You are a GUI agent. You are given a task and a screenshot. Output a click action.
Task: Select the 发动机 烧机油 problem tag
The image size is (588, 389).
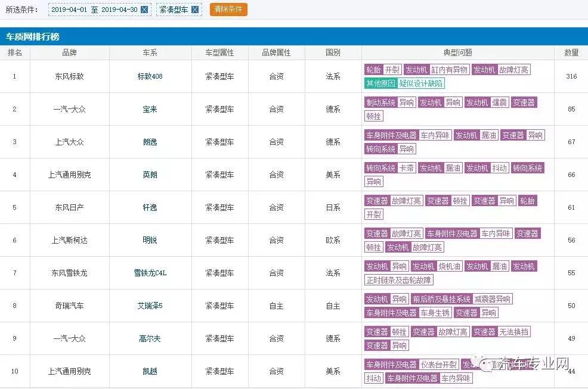tap(437, 266)
